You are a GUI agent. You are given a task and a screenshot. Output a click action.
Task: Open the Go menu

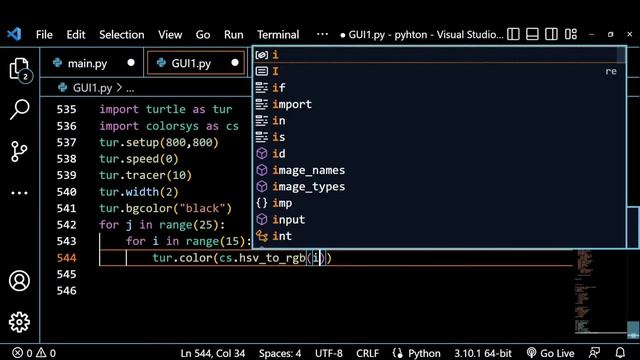203,35
